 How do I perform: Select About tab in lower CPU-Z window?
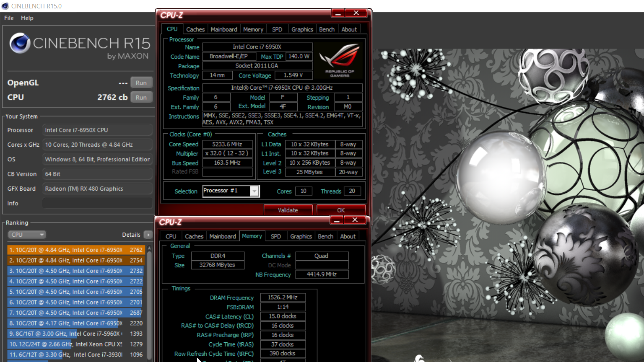tap(348, 236)
